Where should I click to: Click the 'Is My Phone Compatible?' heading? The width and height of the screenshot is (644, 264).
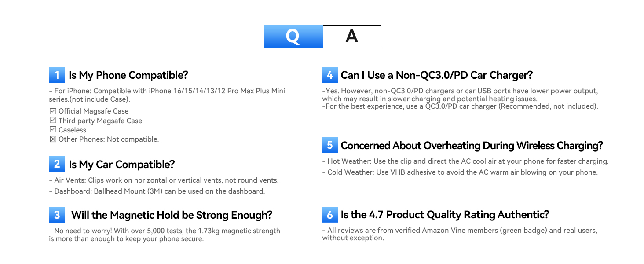(x=128, y=75)
